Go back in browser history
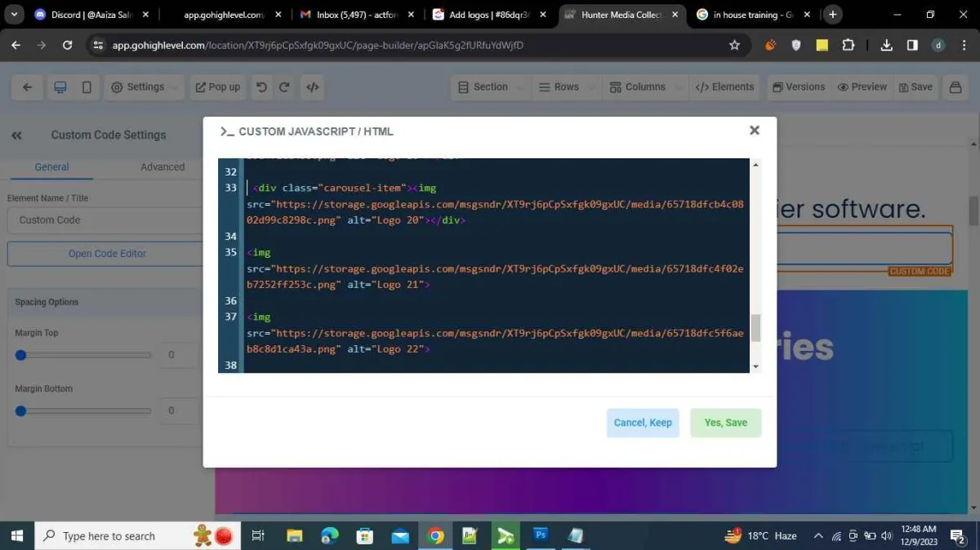This screenshot has width=980, height=550. (x=16, y=46)
